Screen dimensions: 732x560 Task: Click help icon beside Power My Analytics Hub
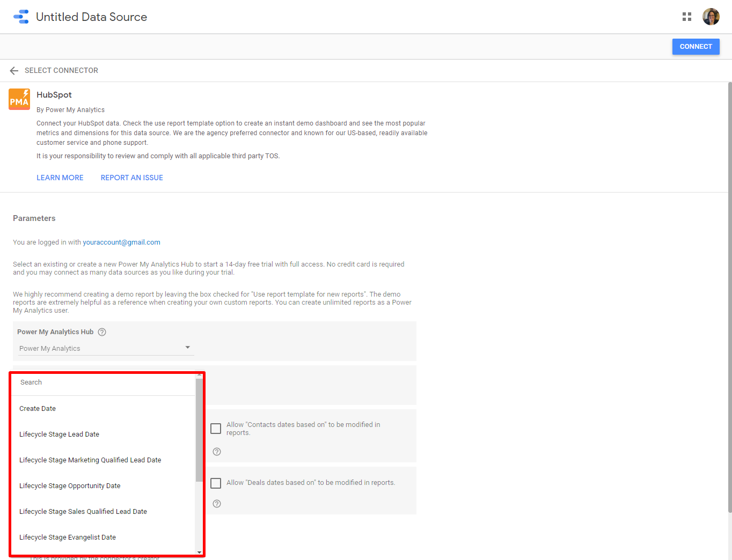click(102, 332)
